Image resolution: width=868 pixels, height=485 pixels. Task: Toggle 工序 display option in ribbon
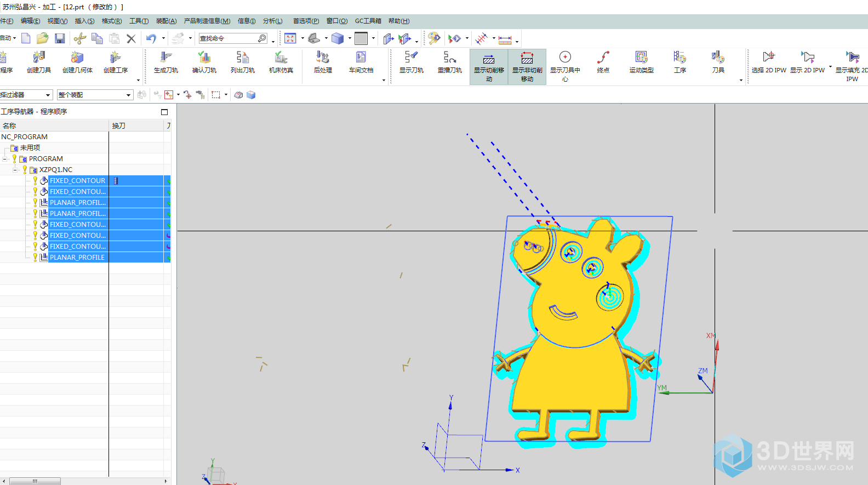680,62
